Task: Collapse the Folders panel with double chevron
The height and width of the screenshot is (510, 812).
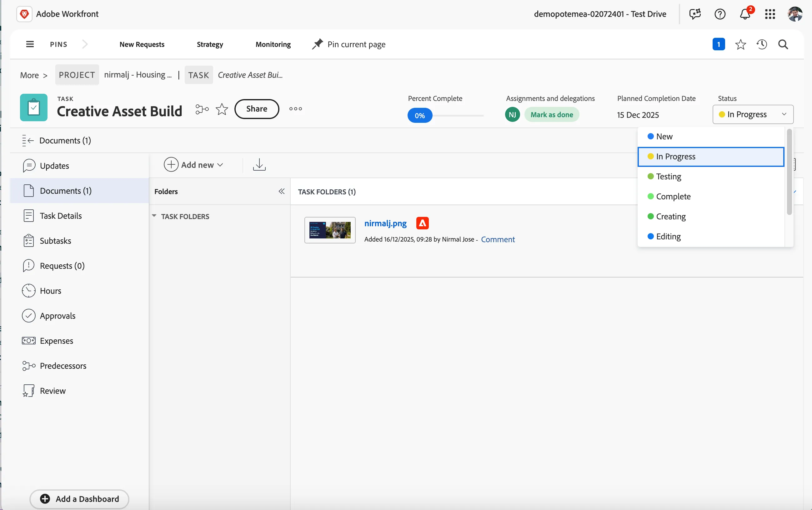Action: coord(282,192)
